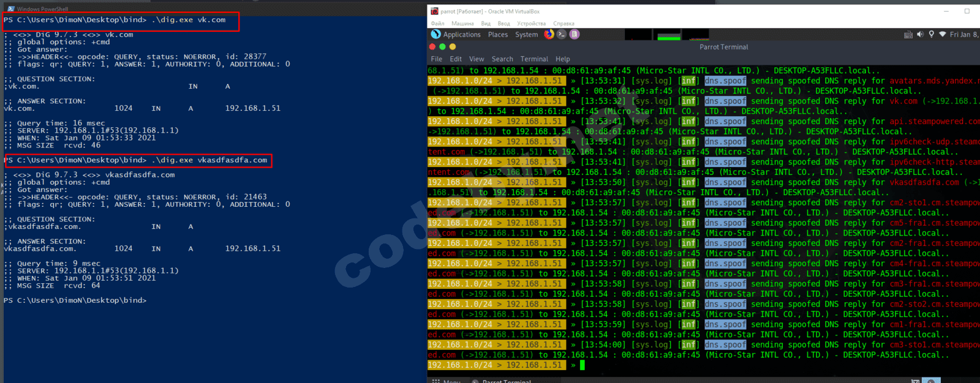This screenshot has height=383, width=980.
Task: Open VirtualBox Машина menu
Action: (x=462, y=23)
